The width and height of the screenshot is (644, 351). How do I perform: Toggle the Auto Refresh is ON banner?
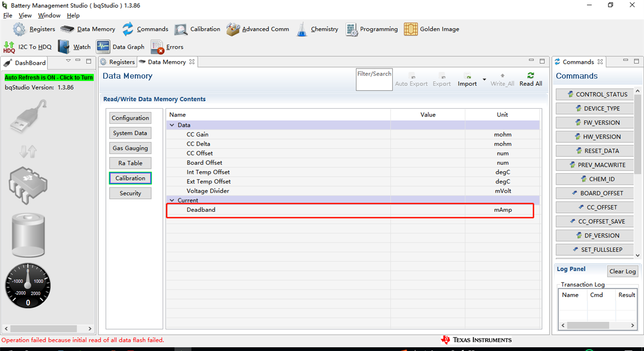49,77
